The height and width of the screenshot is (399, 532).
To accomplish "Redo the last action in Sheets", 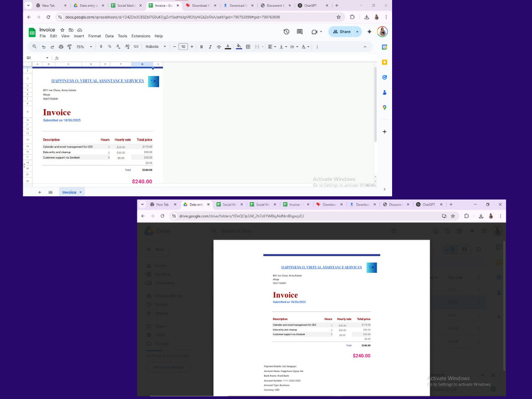I will pos(52,47).
